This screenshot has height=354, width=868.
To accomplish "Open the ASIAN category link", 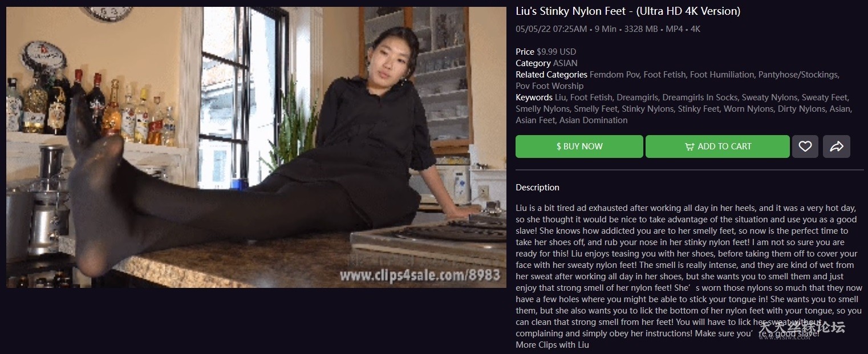I will point(565,63).
